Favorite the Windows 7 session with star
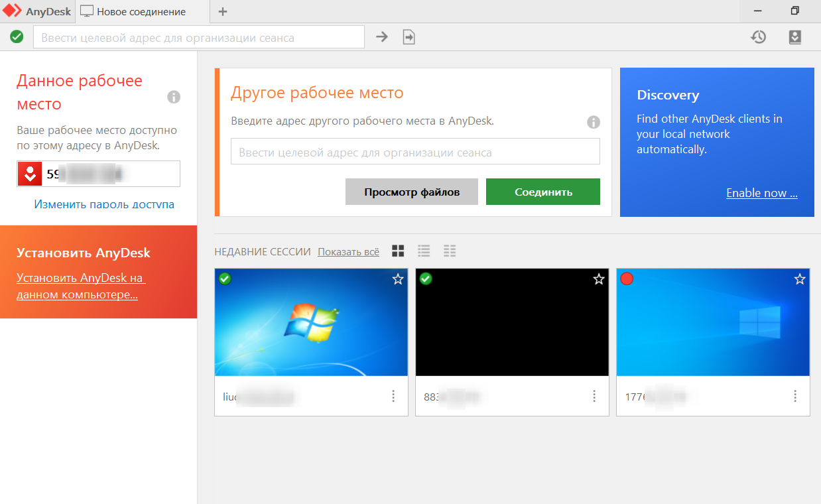This screenshot has height=504, width=821. pos(398,279)
